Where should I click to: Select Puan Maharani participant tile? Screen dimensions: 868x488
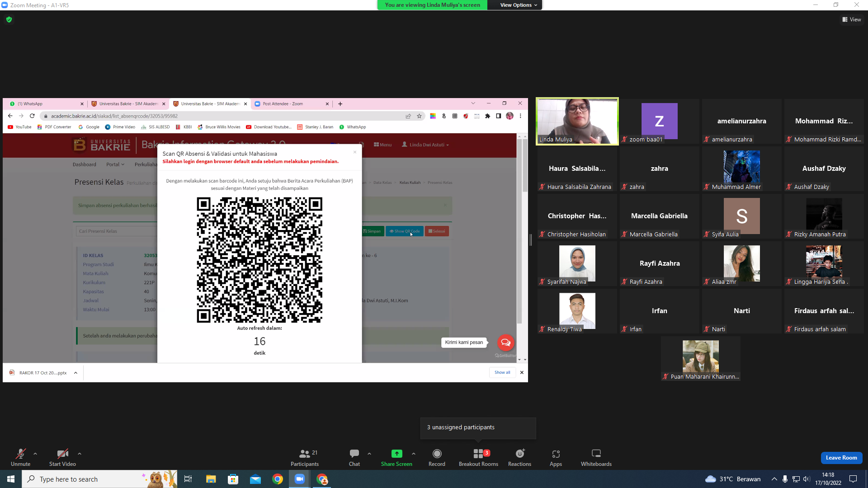[x=701, y=358]
